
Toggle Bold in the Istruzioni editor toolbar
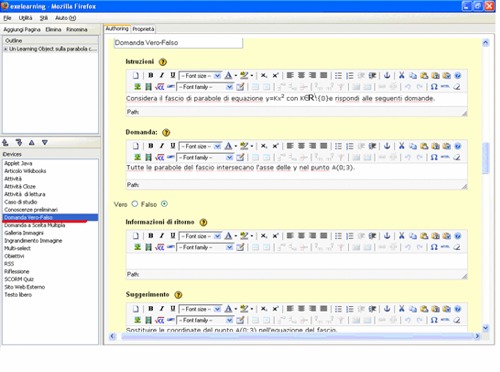(151, 76)
